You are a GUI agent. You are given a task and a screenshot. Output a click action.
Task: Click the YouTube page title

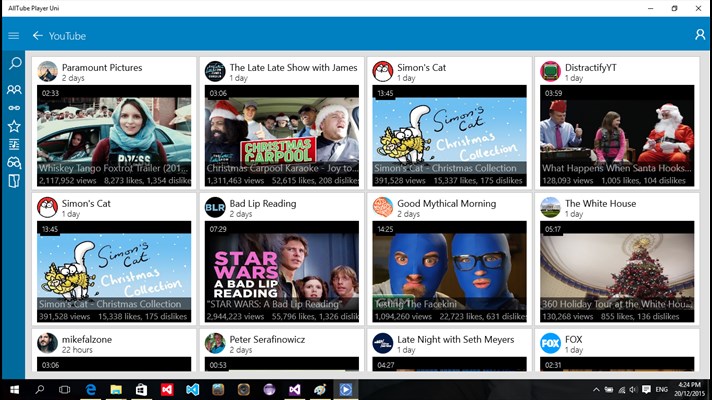click(x=67, y=36)
